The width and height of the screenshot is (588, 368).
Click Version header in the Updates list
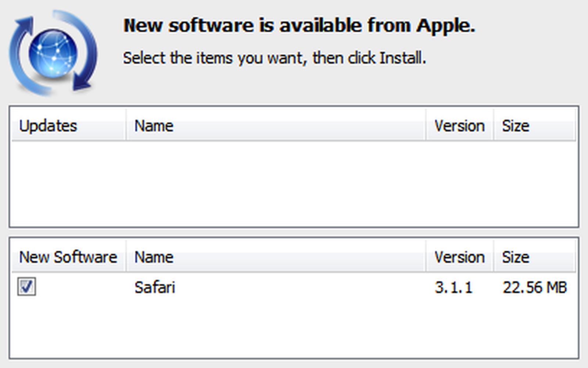pyautogui.click(x=459, y=126)
